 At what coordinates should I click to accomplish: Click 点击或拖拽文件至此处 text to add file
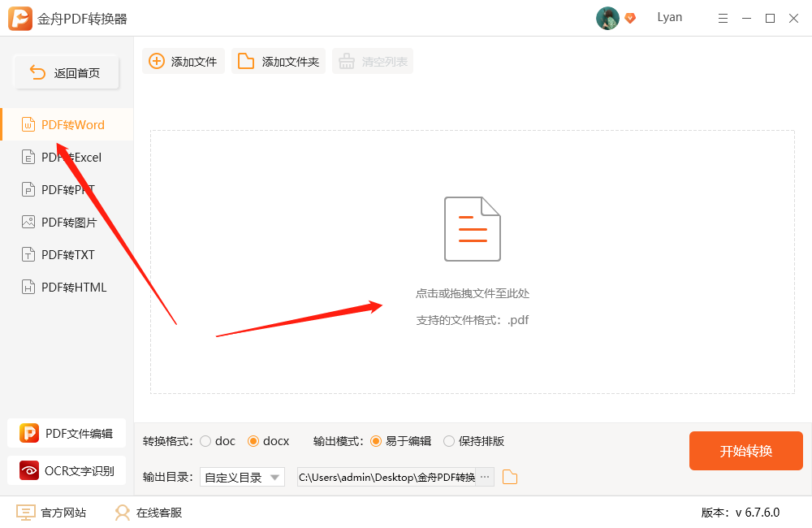tap(473, 293)
